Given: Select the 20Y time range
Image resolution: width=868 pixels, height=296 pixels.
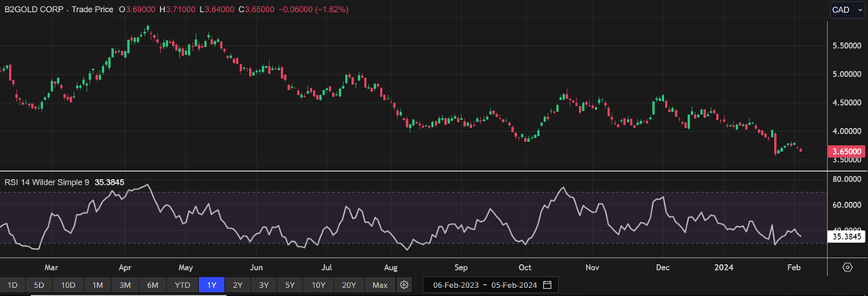Looking at the screenshot, I should pyautogui.click(x=349, y=285).
